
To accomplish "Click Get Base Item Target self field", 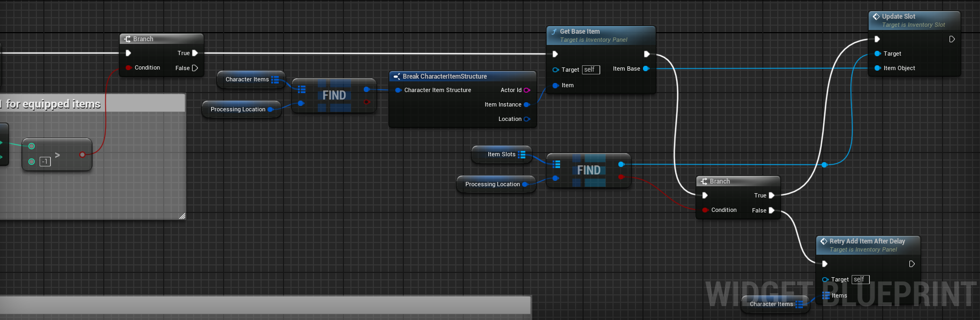I will (591, 70).
